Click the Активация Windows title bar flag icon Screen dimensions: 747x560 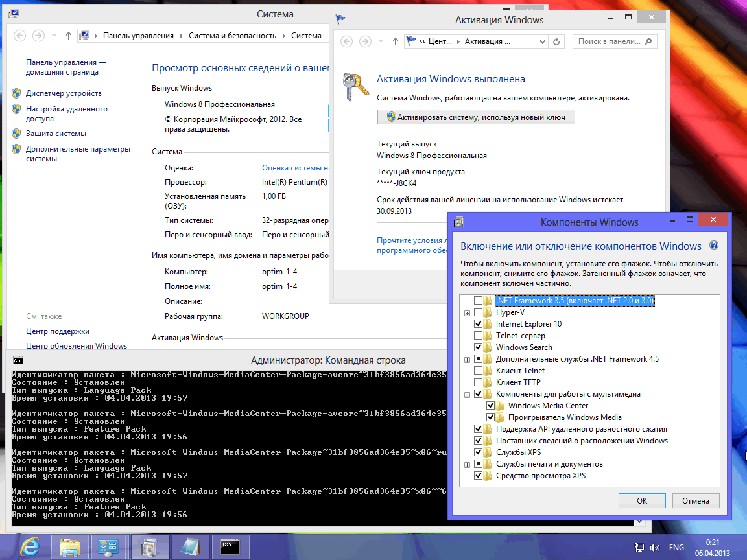(340, 19)
